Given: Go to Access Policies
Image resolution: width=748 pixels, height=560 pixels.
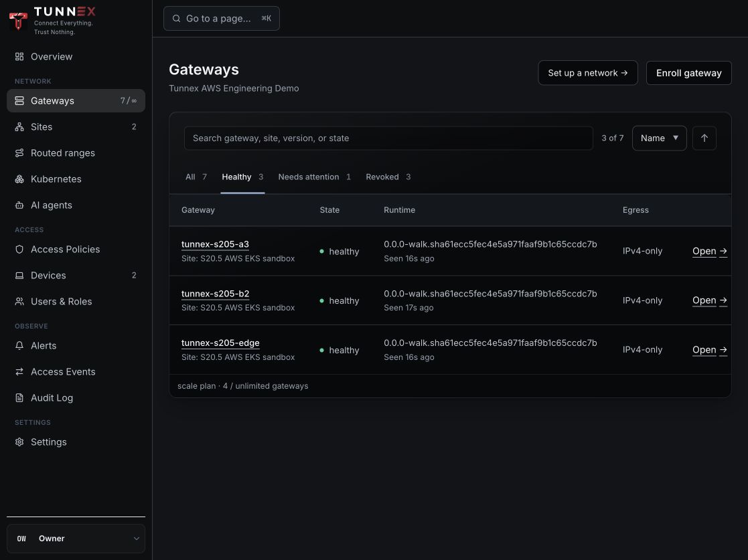Looking at the screenshot, I should [x=76, y=250].
